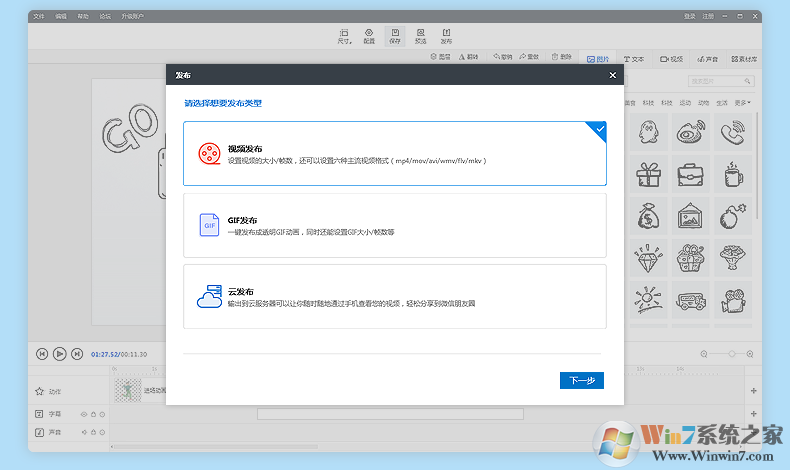Select the cloud publish option (云发布)
This screenshot has height=470, width=790.
[394, 297]
